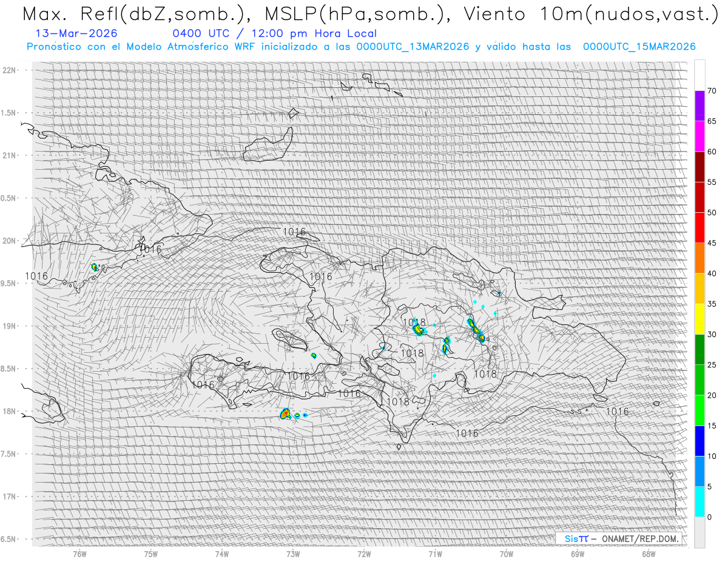Select the '69W' longitude label

point(578,554)
